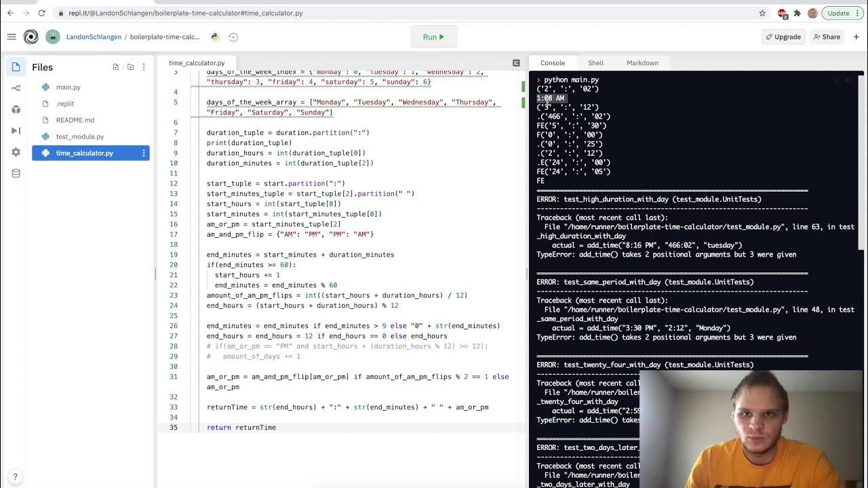Click line 35 return returnTime
The image size is (868, 488).
click(241, 428)
